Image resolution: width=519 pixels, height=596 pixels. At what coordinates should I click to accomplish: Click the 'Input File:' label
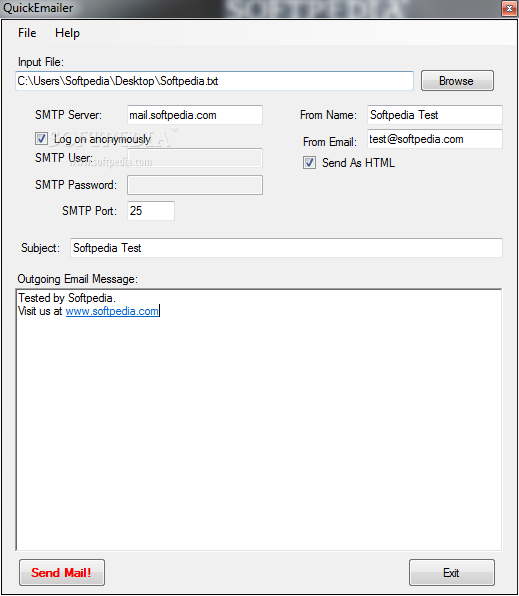point(41,62)
